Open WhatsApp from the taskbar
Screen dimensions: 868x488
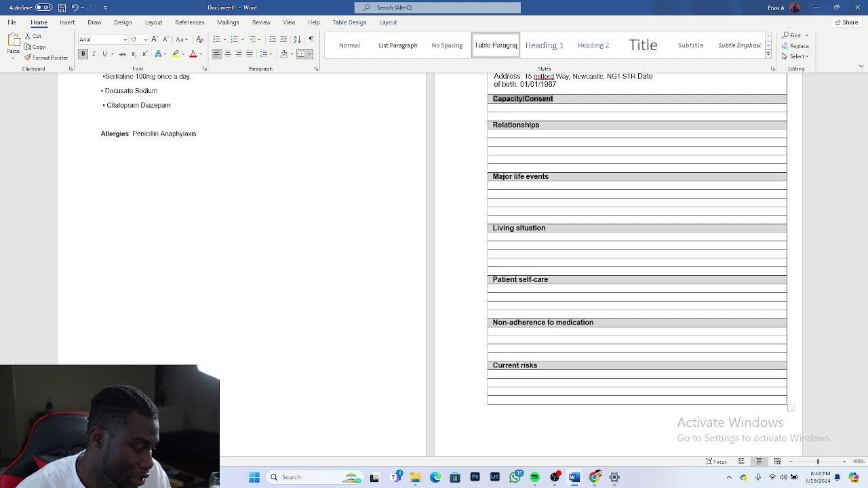click(515, 477)
